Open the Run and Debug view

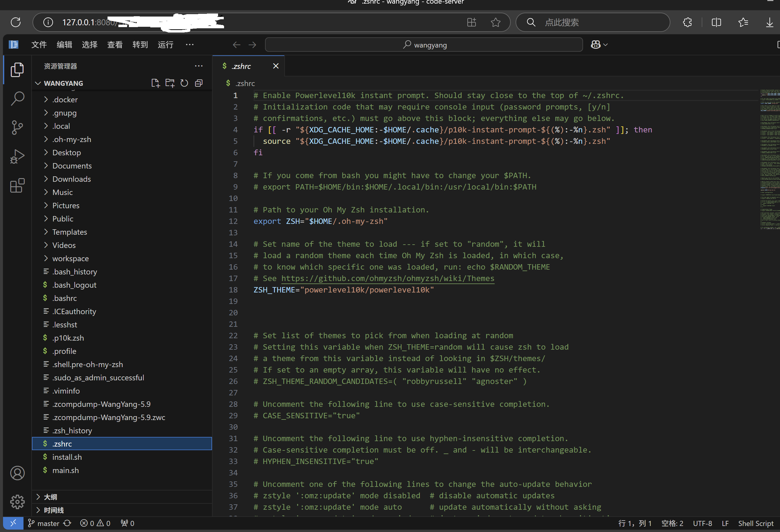pos(17,156)
